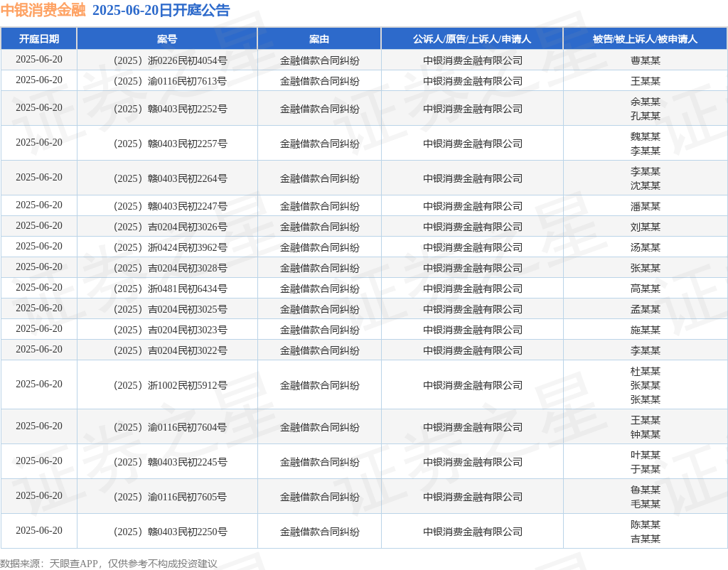Click defendant name 沈某某

point(646,185)
